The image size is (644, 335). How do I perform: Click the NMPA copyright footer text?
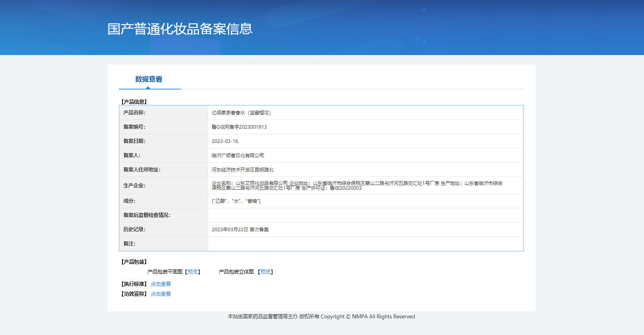321,316
